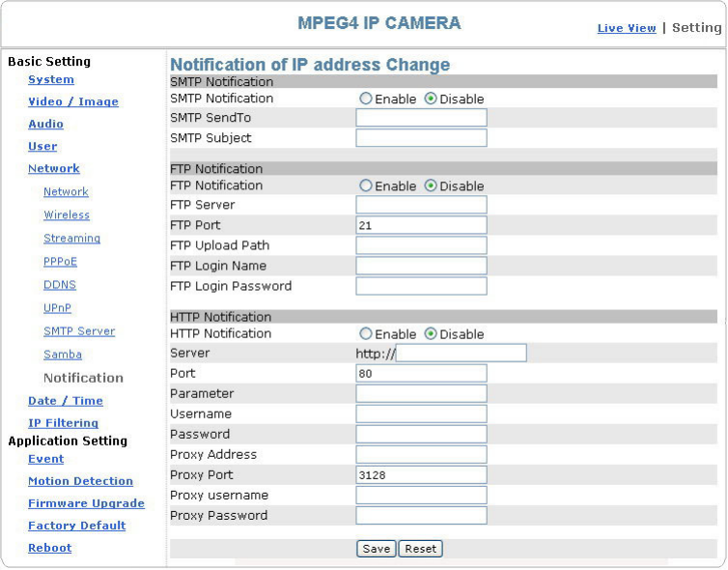728x570 pixels.
Task: Click the HTTP Username input field
Action: tap(421, 413)
